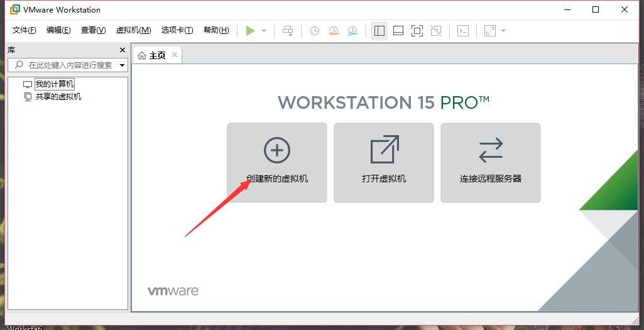The image size is (644, 330).
Task: Open the 查看(V) menu
Action: (x=93, y=30)
